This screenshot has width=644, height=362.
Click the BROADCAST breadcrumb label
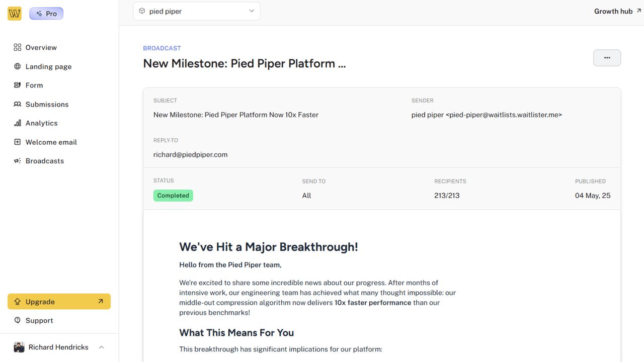162,48
